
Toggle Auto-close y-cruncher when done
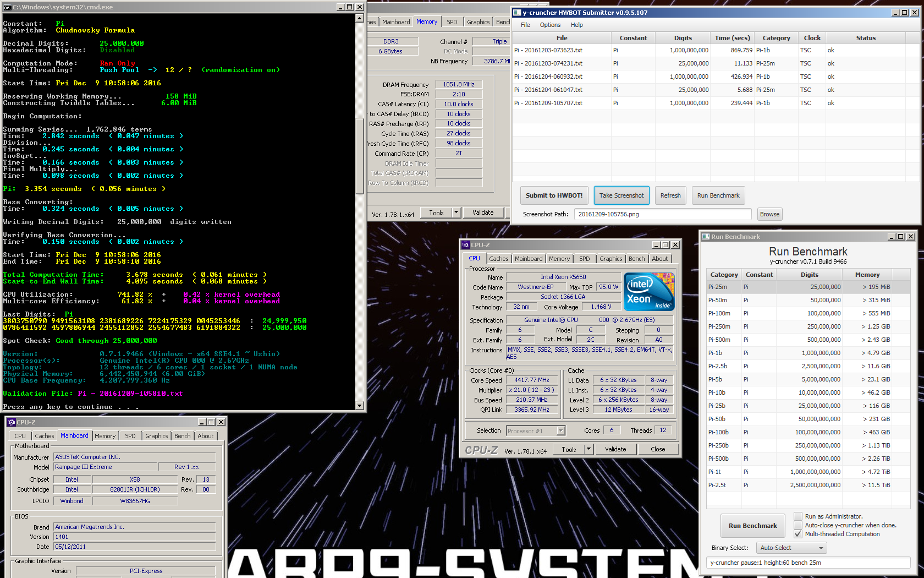coord(798,525)
